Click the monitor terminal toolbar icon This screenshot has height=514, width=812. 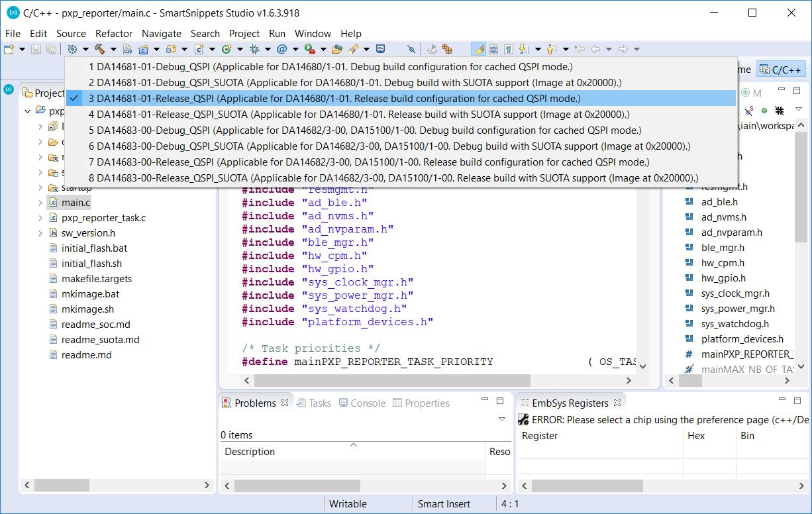click(381, 49)
